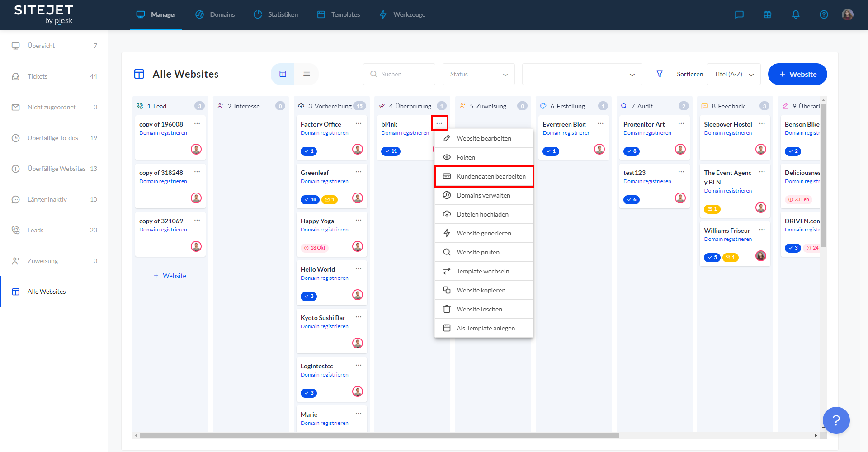
Task: Choose Website löschen from menu
Action: click(484, 309)
